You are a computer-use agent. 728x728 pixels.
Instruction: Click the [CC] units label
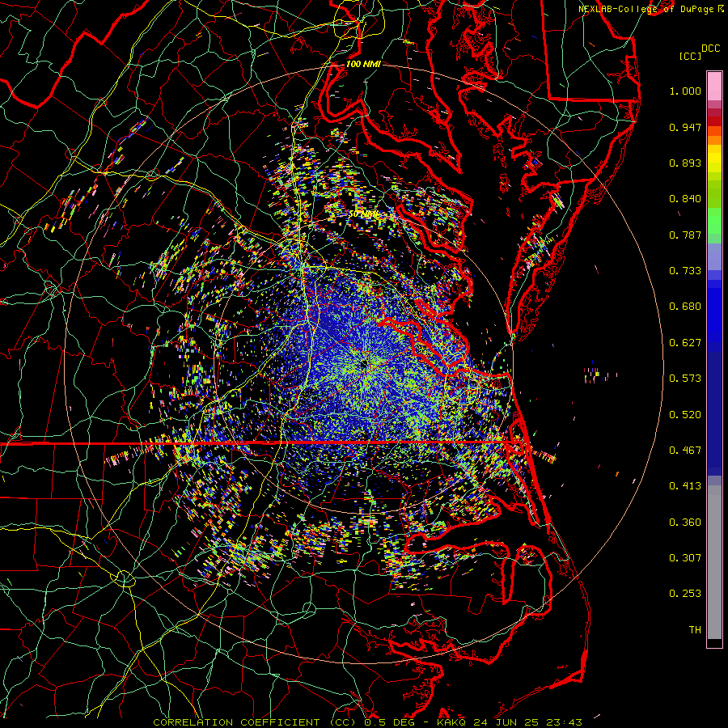pos(691,56)
